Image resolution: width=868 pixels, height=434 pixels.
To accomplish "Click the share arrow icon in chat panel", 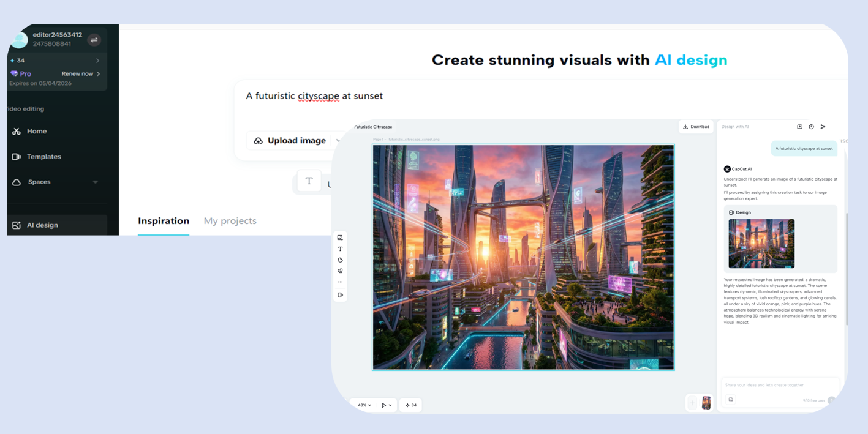I will click(823, 127).
